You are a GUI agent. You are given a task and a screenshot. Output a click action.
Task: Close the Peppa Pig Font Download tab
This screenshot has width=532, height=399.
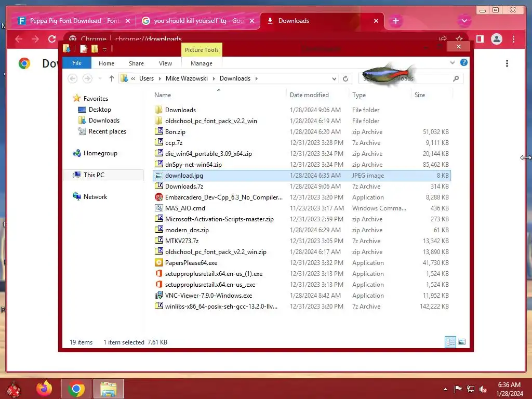coord(128,21)
